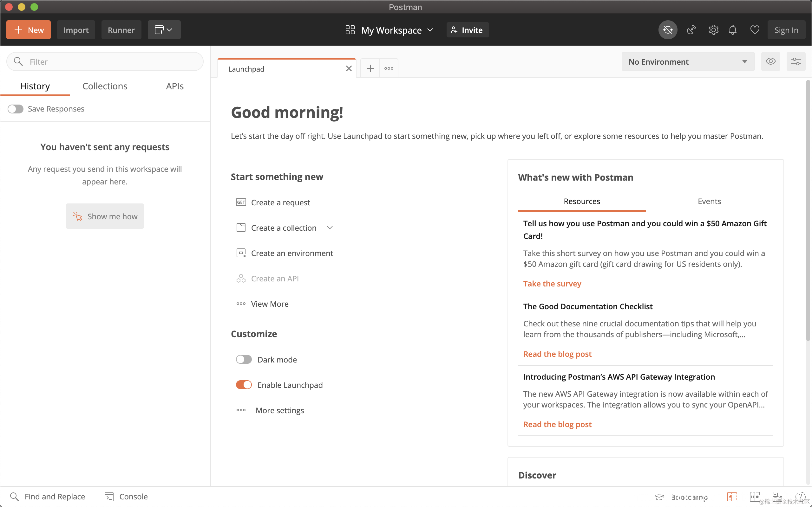This screenshot has height=507, width=812.
Task: Expand the No Environment dropdown
Action: [x=688, y=62]
